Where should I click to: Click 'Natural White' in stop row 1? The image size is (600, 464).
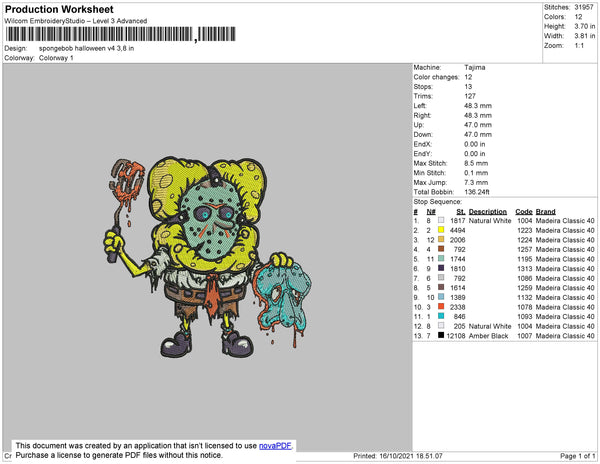pos(490,221)
